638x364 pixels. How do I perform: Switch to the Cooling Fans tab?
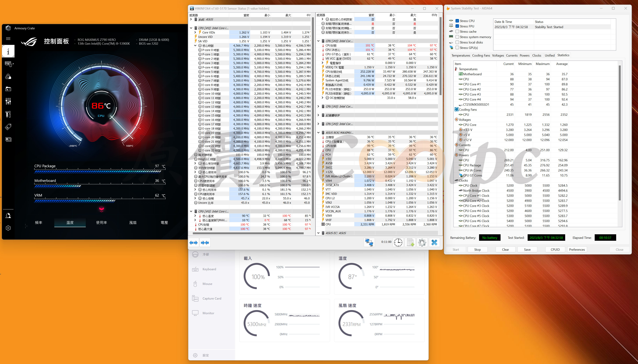pyautogui.click(x=481, y=56)
